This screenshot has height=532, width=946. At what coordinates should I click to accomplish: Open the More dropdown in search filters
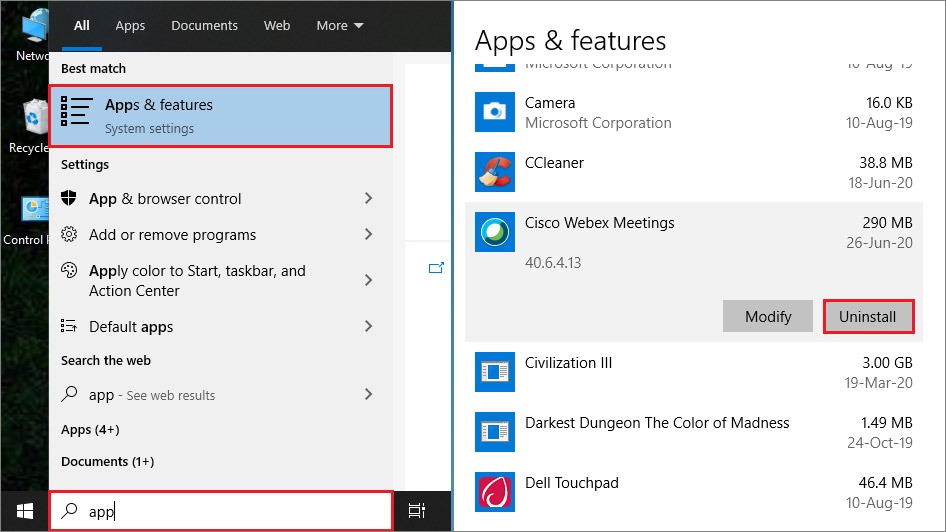(x=340, y=25)
